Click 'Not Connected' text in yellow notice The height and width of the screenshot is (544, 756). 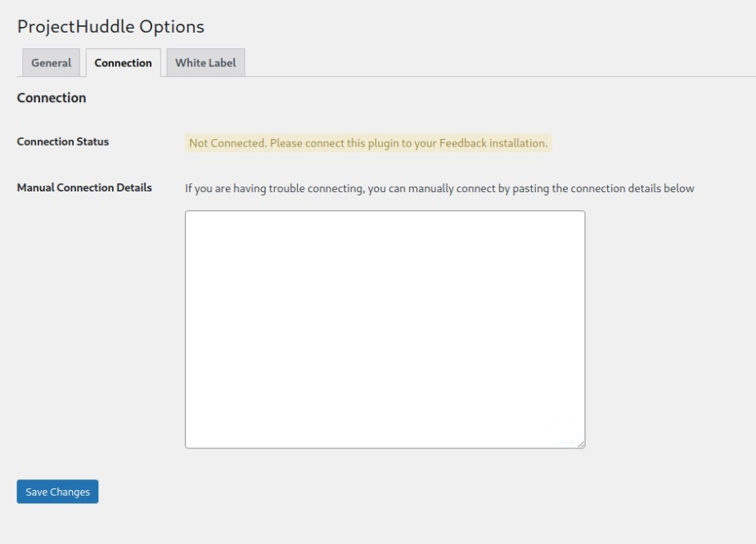(227, 143)
